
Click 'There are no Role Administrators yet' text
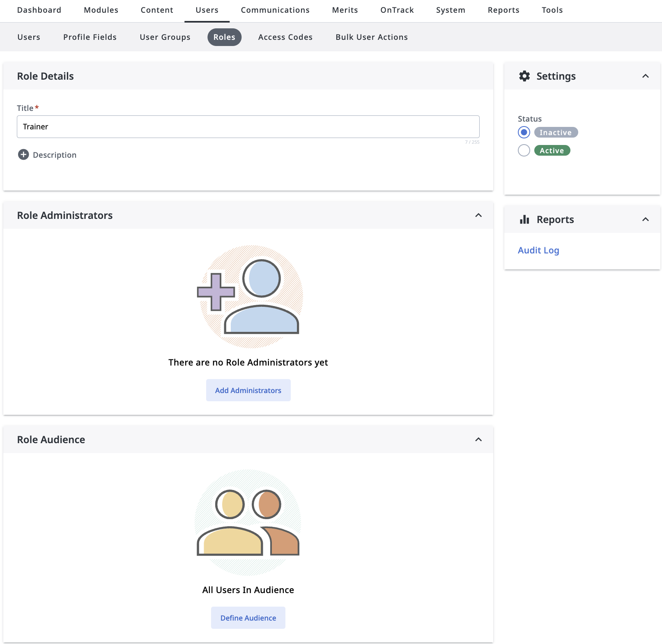(x=248, y=362)
